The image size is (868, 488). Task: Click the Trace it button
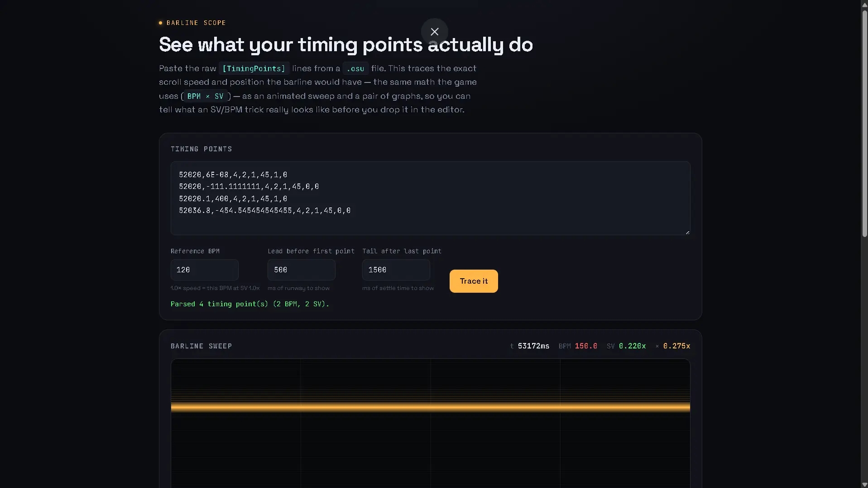click(x=474, y=281)
